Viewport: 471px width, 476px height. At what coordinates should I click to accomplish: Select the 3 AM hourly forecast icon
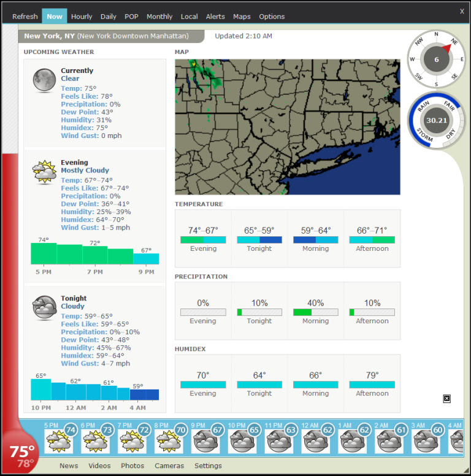pos(426,442)
